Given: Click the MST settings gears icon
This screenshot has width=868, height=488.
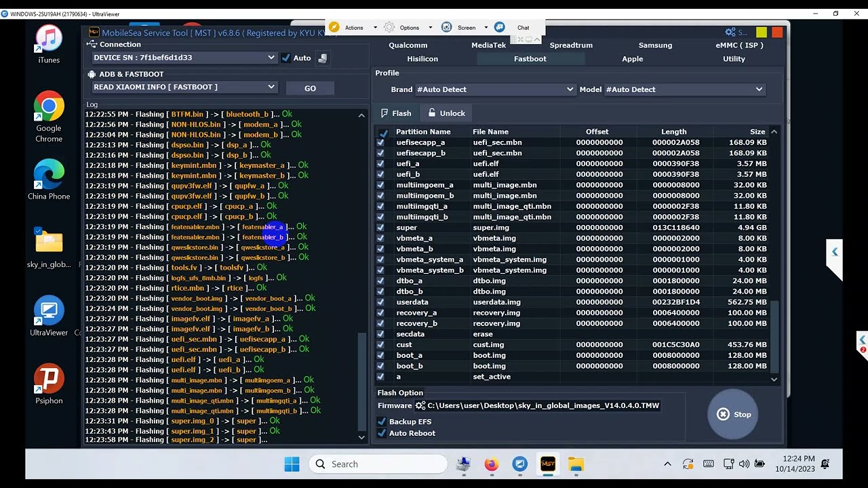Looking at the screenshot, I should 730,32.
